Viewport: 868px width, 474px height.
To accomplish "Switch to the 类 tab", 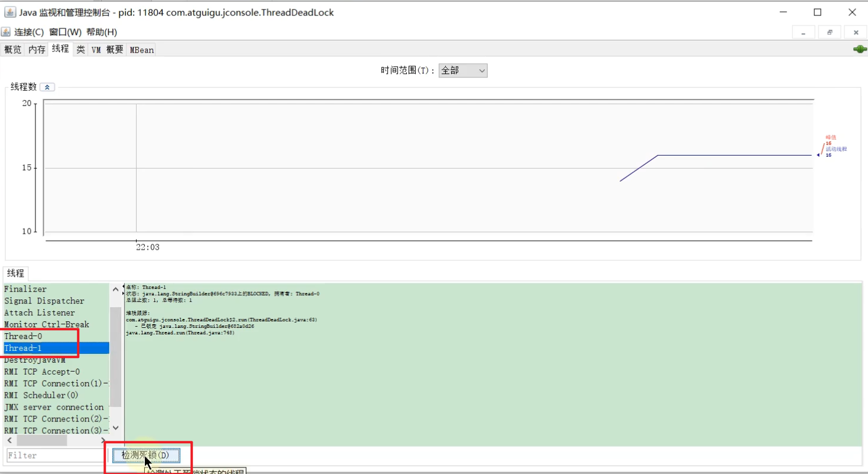I will click(x=80, y=50).
